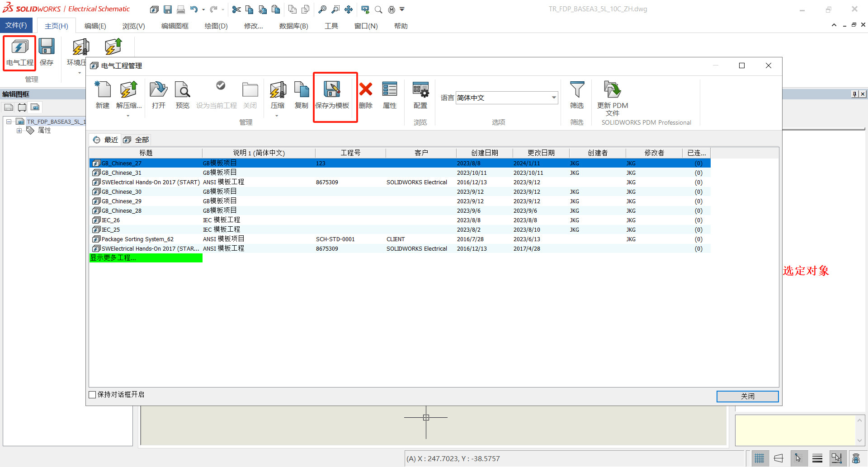Switch to the 绘图(D) ribbon tab

coord(216,26)
